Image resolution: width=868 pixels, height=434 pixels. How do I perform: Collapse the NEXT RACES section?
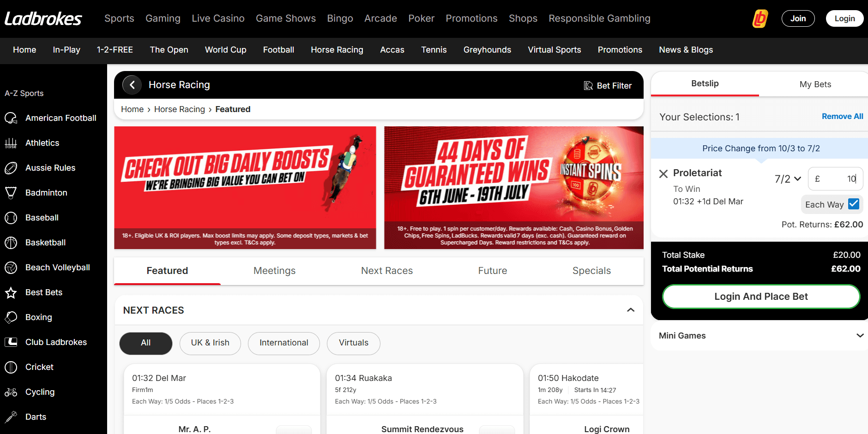(631, 310)
